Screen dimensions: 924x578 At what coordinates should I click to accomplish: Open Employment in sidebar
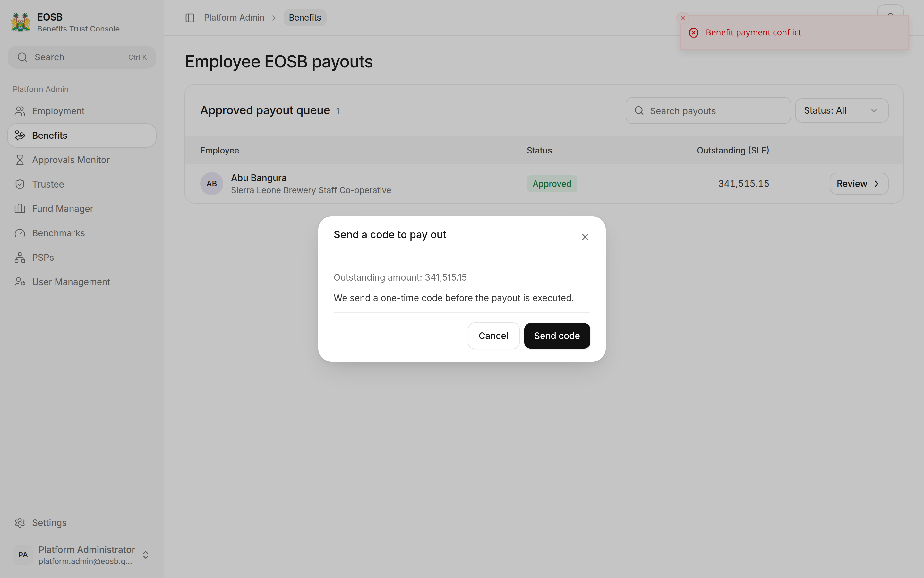coord(82,111)
